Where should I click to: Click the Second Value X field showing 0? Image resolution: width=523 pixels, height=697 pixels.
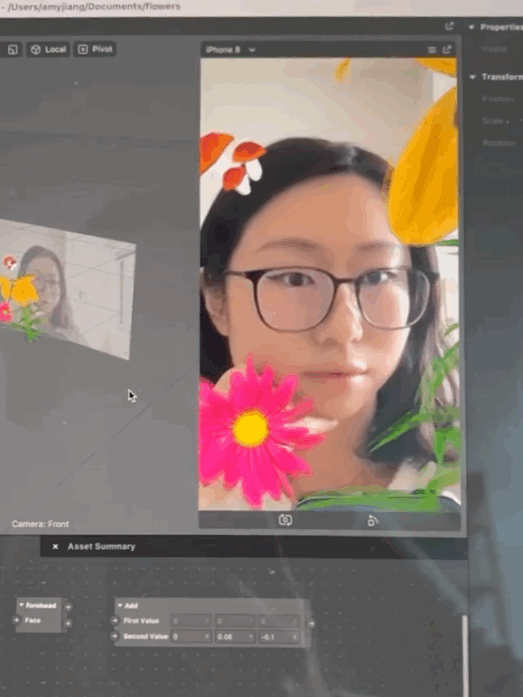191,637
